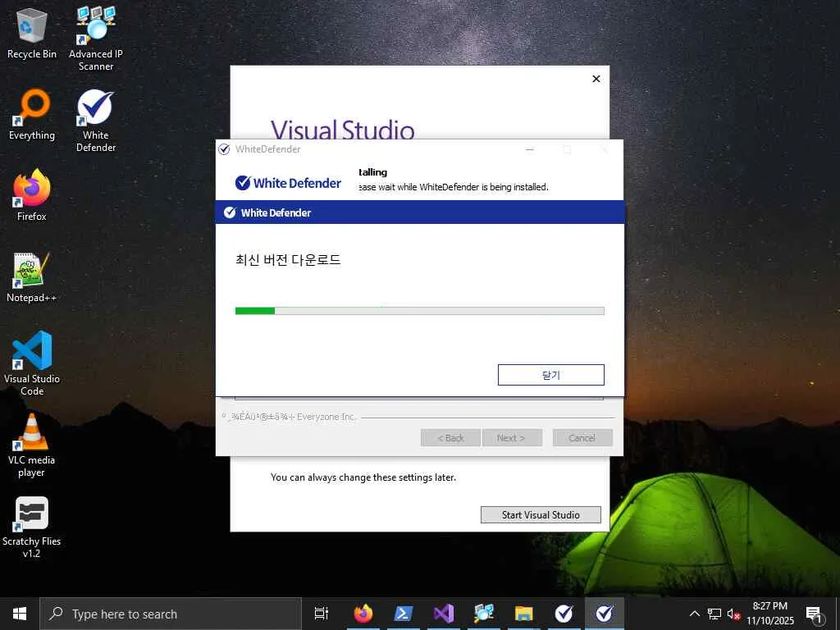Viewport: 840px width, 630px height.
Task: Click the '최신 버전 다운로드' text
Action: pyautogui.click(x=288, y=260)
